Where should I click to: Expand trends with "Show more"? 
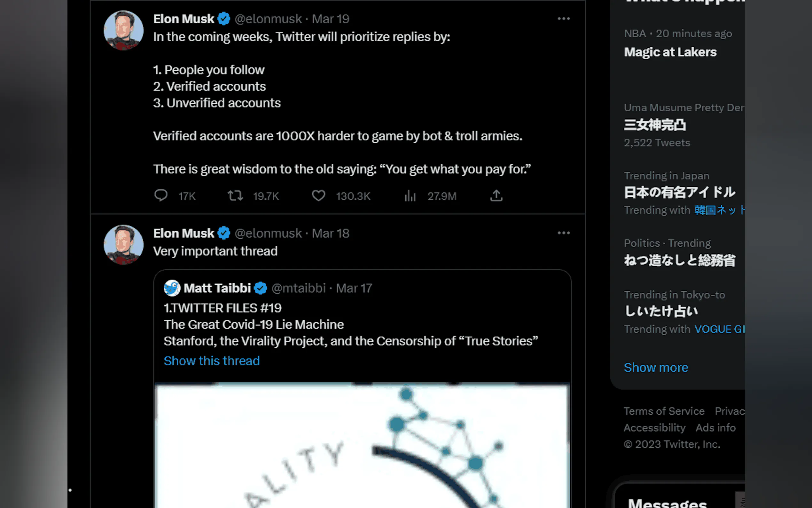[656, 368]
